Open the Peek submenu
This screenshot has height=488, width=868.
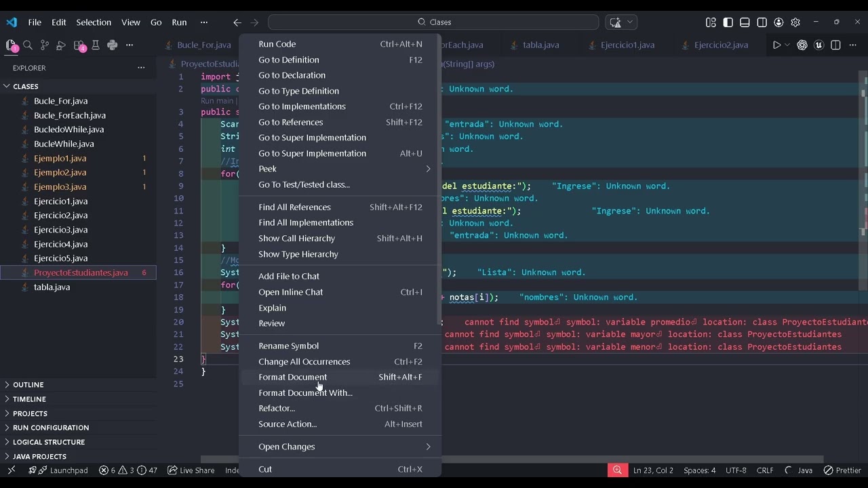click(340, 169)
